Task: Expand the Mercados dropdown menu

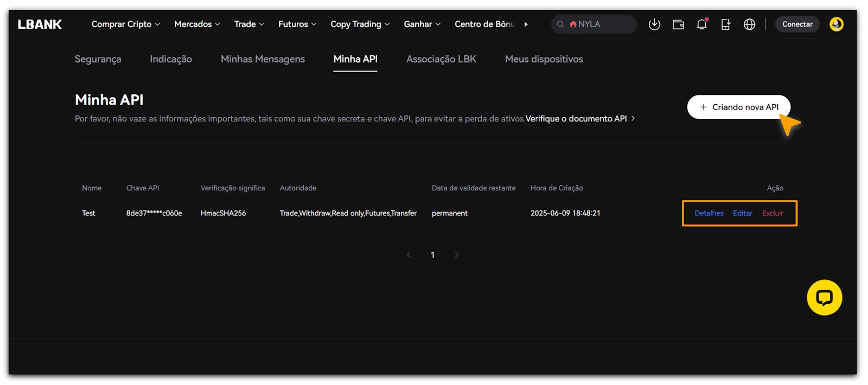Action: click(x=197, y=24)
